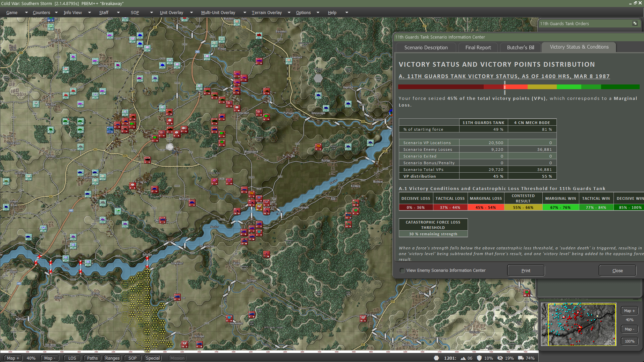Expand the Terrain Overlay dropdown arrow
This screenshot has width=644, height=362.
pos(289,13)
